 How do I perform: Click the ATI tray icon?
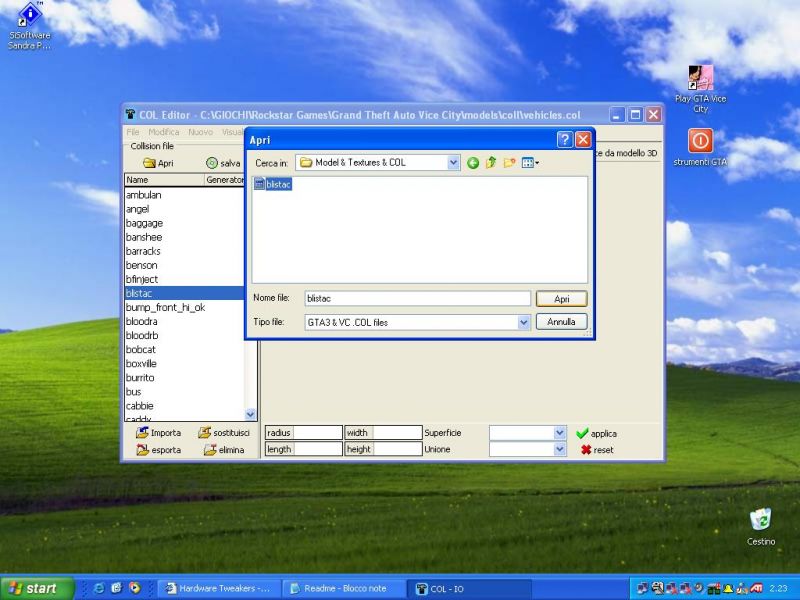(757, 588)
